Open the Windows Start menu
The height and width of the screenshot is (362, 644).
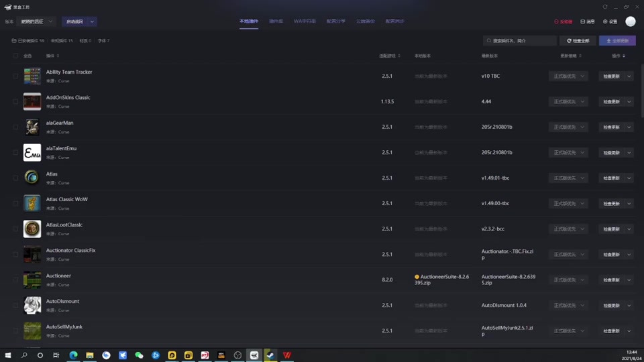point(8,355)
